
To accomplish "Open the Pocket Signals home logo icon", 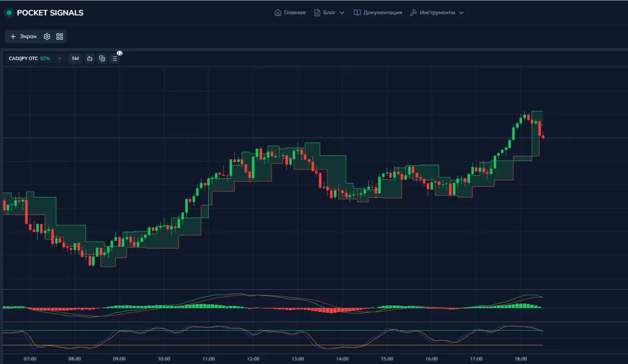I will pos(8,12).
